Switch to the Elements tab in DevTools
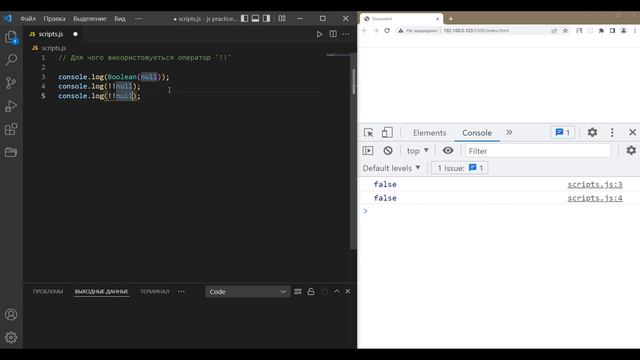640x360 pixels. [x=429, y=133]
